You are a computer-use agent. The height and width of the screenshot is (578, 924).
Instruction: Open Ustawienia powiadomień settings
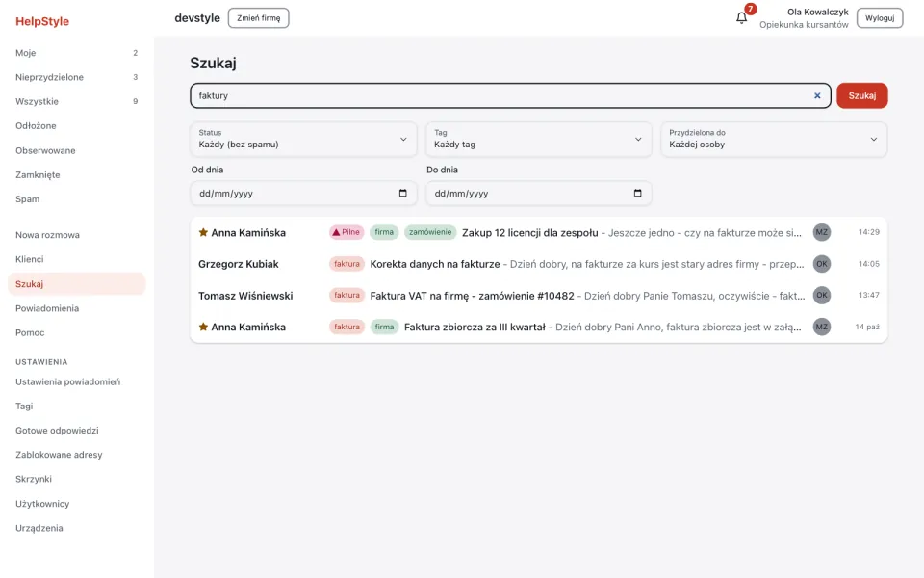point(77,381)
